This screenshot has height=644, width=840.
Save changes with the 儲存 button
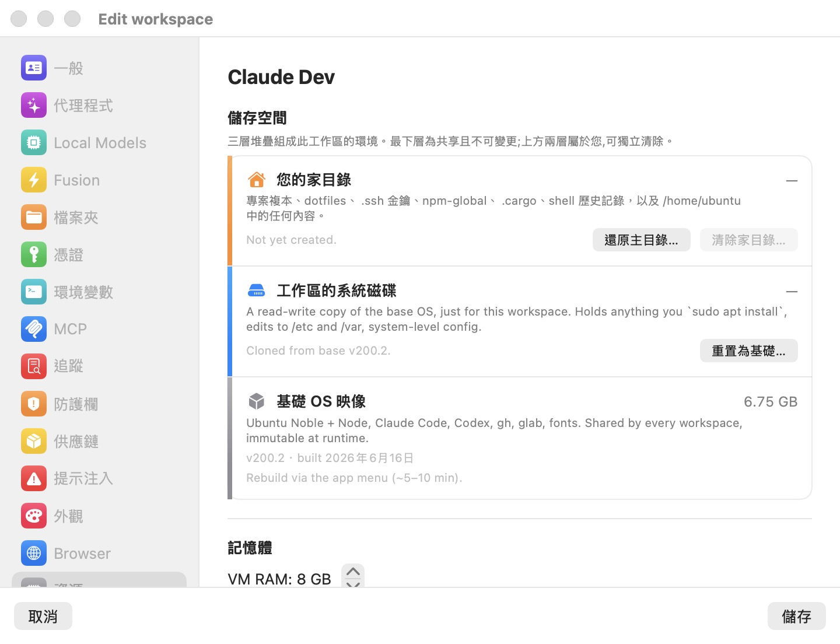pos(797,616)
